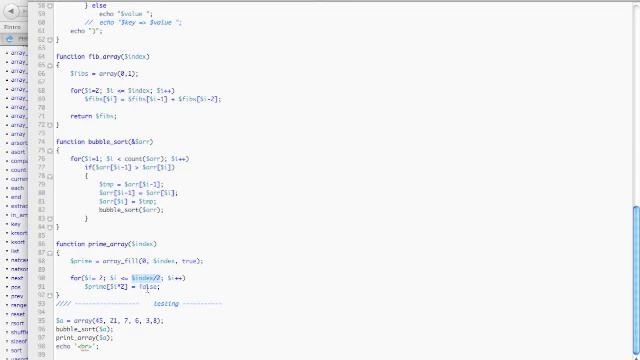Click the 'testing' comment line
This screenshot has width=640, height=360.
pos(139,304)
